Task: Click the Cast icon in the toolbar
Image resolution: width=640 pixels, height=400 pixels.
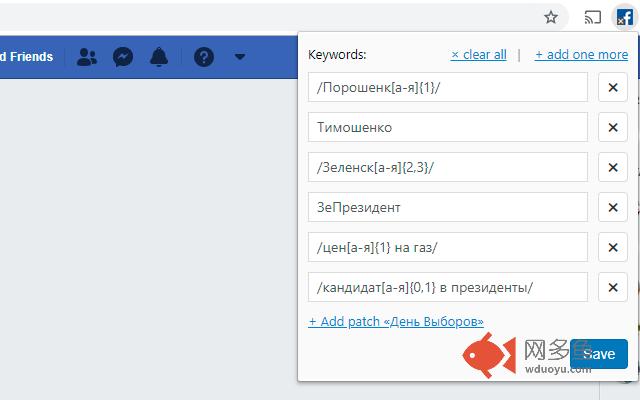Action: point(592,17)
